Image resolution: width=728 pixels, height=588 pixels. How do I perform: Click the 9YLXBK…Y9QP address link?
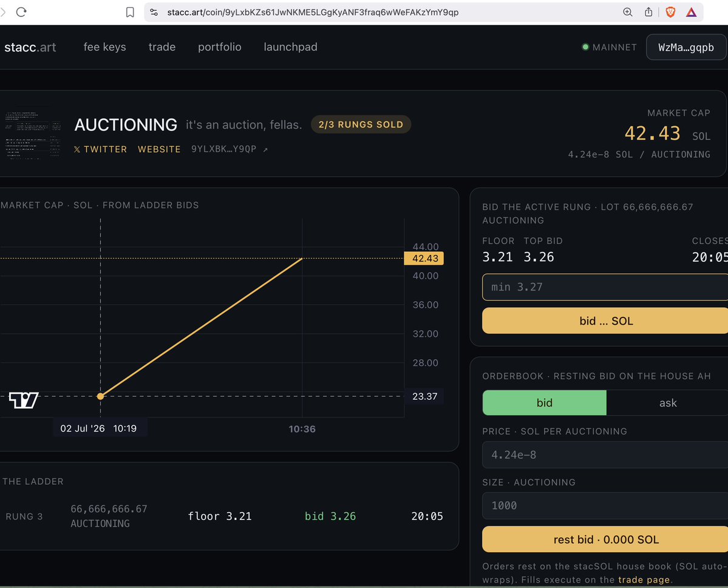click(x=224, y=149)
